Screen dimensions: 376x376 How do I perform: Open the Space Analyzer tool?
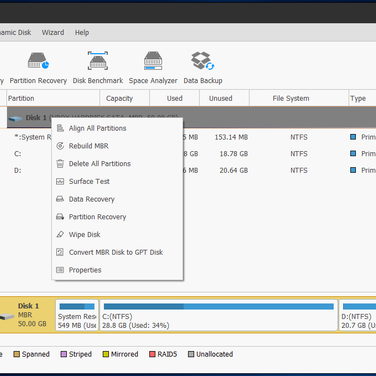pyautogui.click(x=153, y=68)
